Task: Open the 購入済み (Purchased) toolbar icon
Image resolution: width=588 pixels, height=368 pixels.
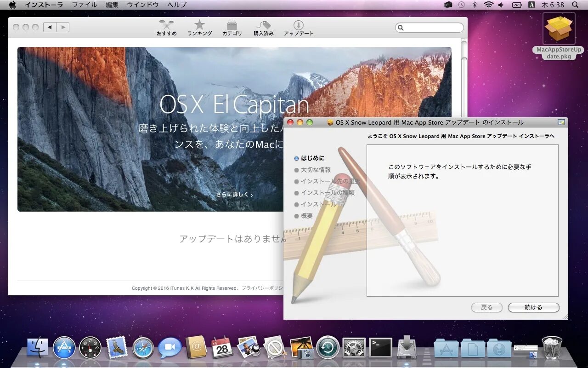Action: point(263,28)
